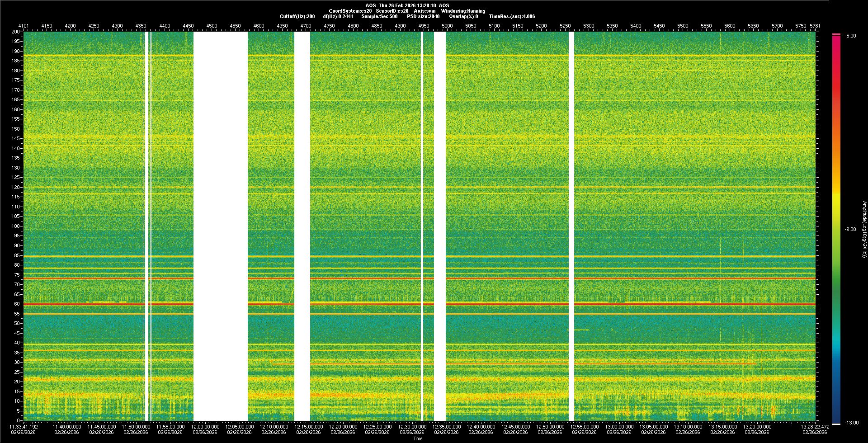Click the Cutoff(Hz):200 header text
Screen dimensions: 868x443
tap(297, 16)
